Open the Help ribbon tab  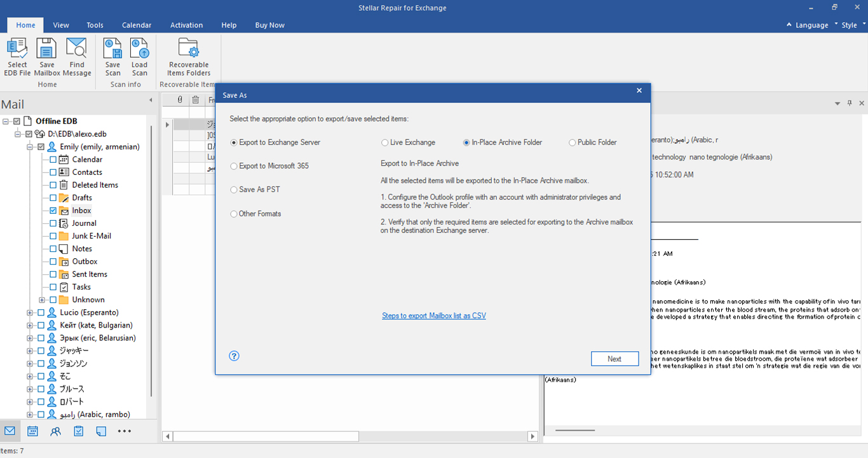229,25
